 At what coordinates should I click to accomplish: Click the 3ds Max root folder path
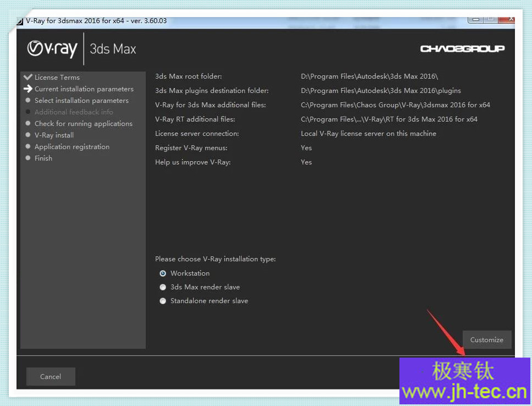[369, 76]
